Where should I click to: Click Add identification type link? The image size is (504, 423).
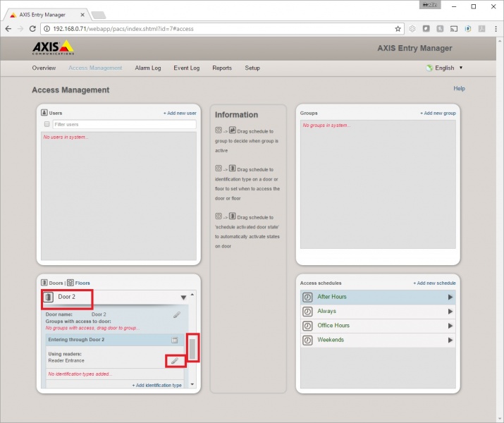point(157,385)
